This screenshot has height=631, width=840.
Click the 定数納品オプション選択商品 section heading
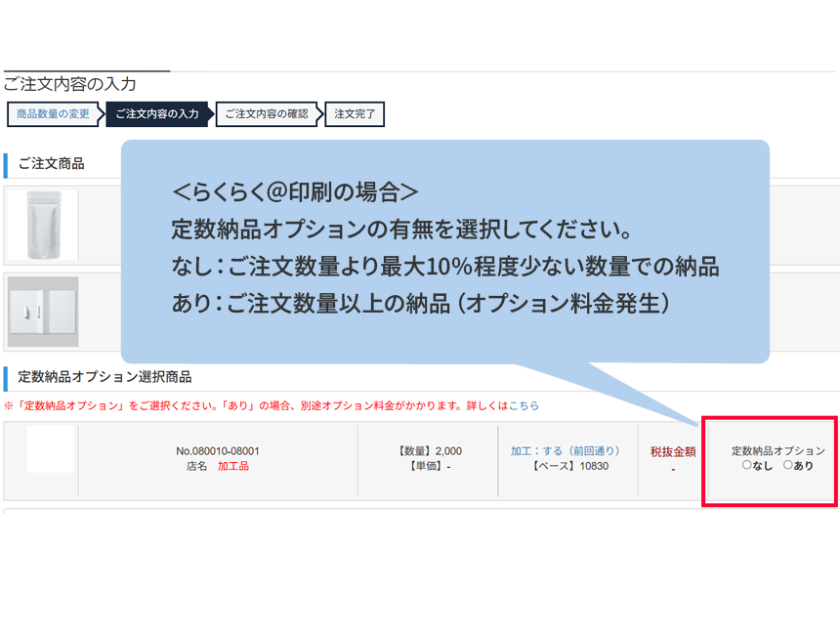click(x=105, y=377)
